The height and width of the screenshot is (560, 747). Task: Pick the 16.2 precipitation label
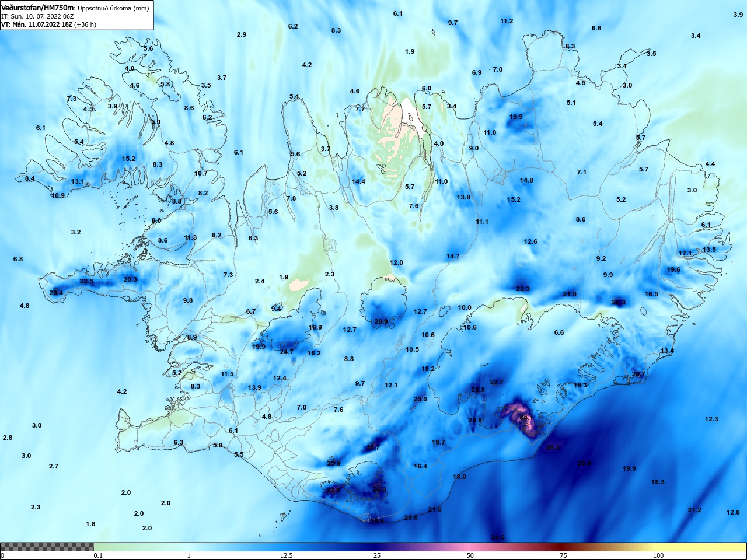(314, 353)
